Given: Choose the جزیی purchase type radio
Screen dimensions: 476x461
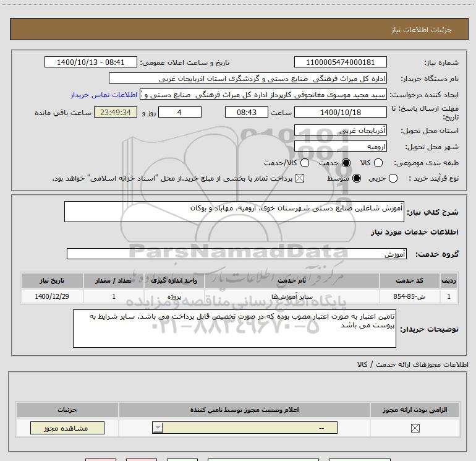Looking at the screenshot, I should [393, 178].
